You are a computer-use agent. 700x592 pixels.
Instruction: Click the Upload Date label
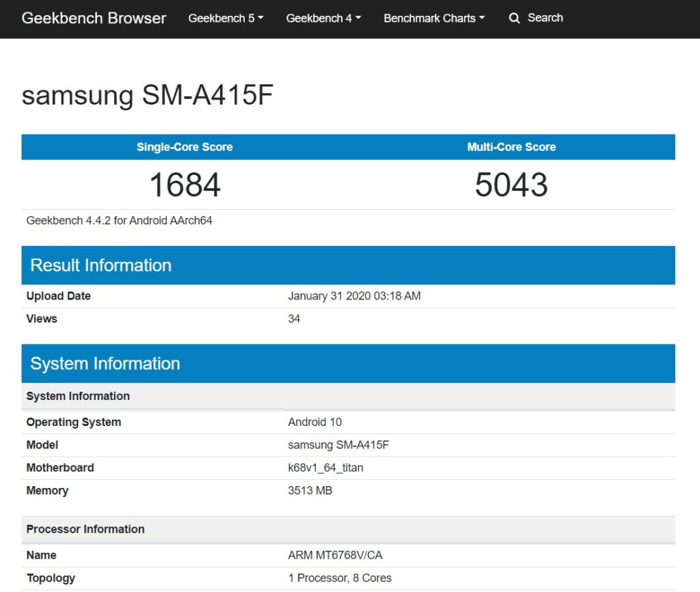tap(59, 296)
